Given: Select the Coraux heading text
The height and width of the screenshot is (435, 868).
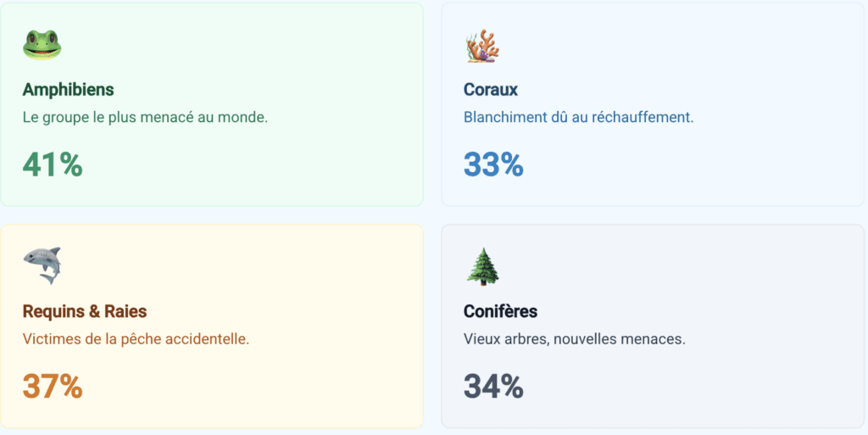Looking at the screenshot, I should (x=491, y=89).
